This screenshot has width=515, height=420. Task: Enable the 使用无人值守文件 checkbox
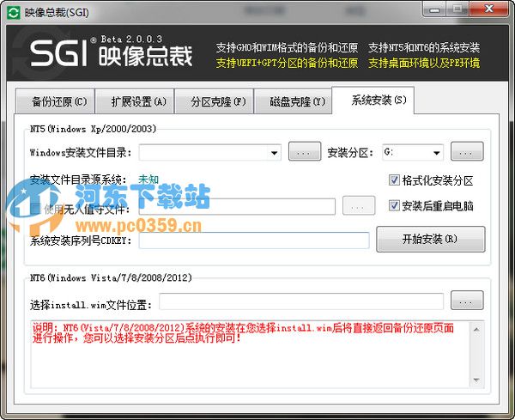(x=35, y=209)
